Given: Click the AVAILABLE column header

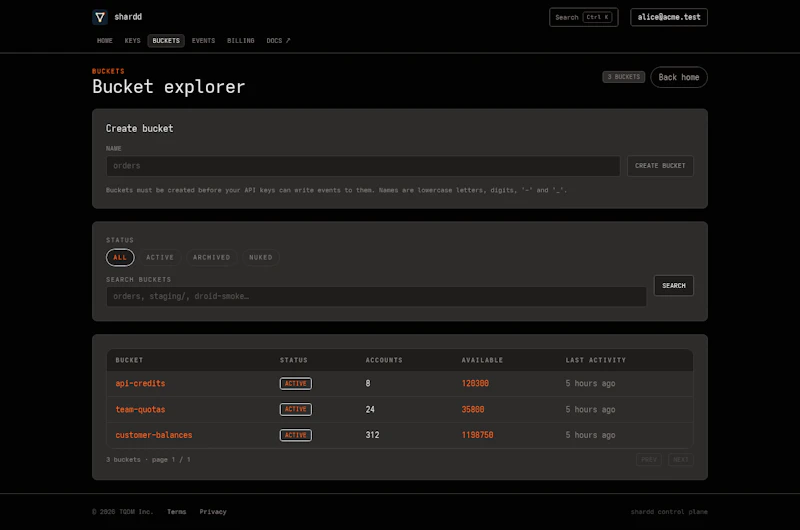Looking at the screenshot, I should [x=482, y=360].
